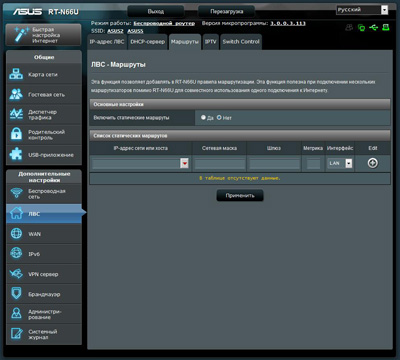Select 'Да' to enable static routes

click(203, 117)
